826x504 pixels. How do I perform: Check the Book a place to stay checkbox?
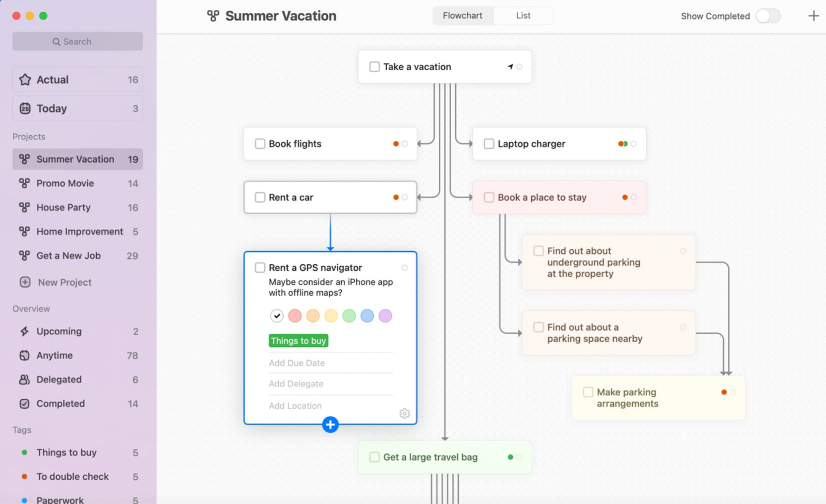[x=489, y=198]
